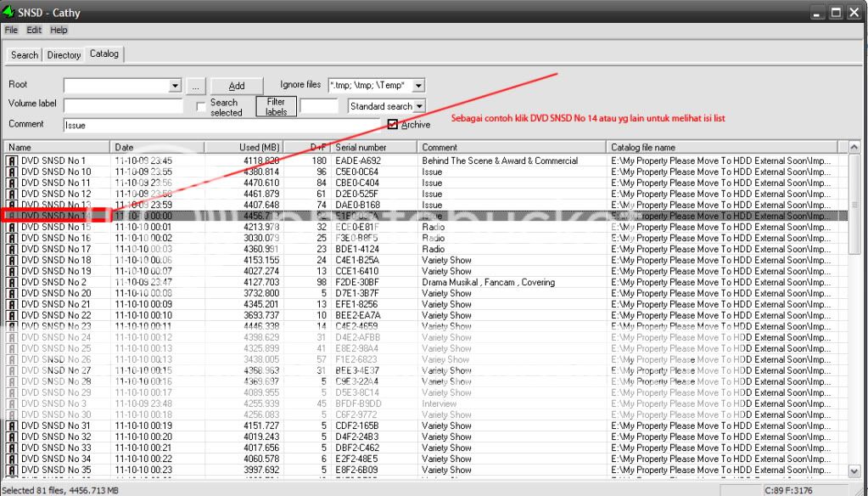Click into the Comment field containing Issue
Image resolution: width=868 pixels, height=496 pixels.
click(x=222, y=125)
